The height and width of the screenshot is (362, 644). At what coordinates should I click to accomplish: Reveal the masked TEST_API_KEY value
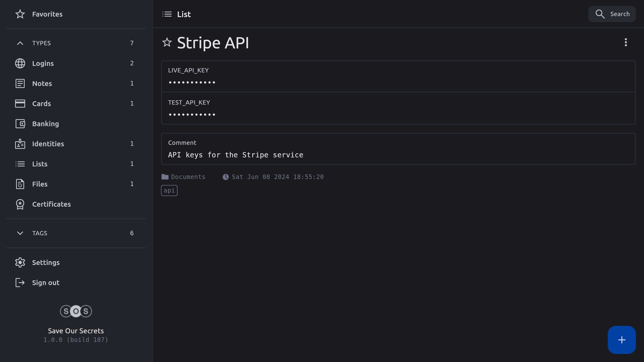click(192, 115)
